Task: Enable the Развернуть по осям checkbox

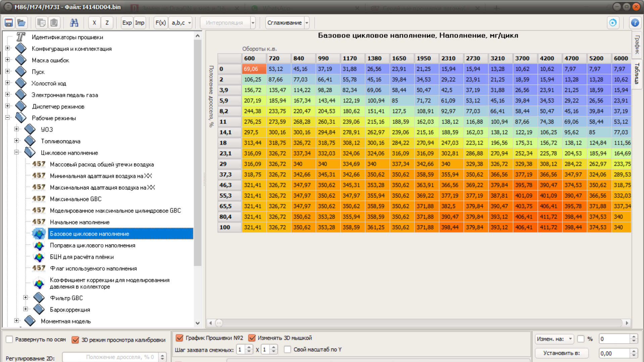Action: tap(9, 340)
